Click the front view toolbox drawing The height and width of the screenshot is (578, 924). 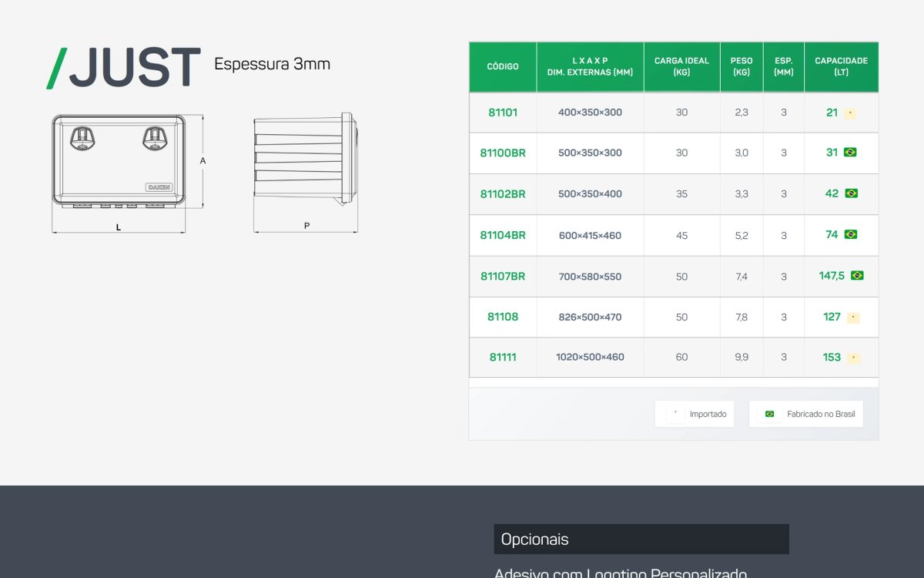(119, 161)
